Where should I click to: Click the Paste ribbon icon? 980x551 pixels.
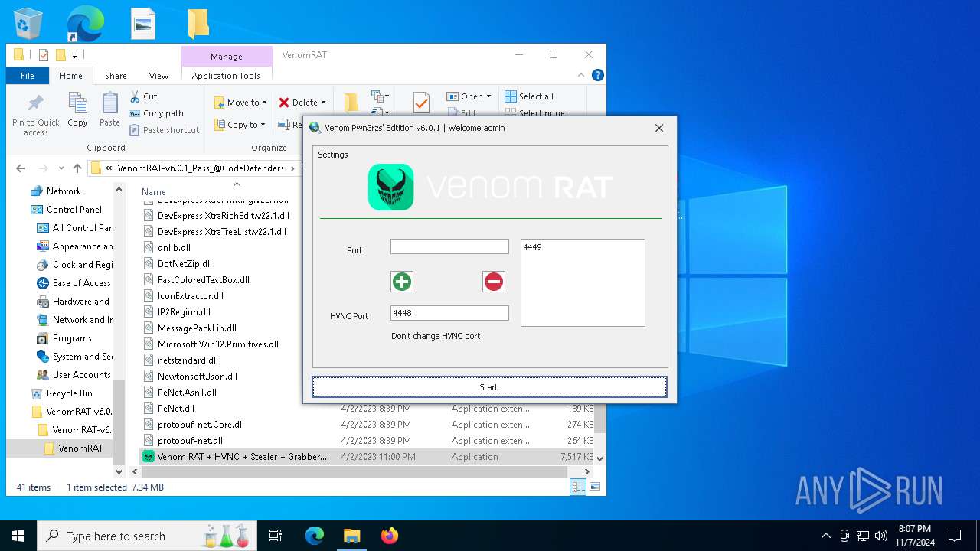[x=109, y=109]
